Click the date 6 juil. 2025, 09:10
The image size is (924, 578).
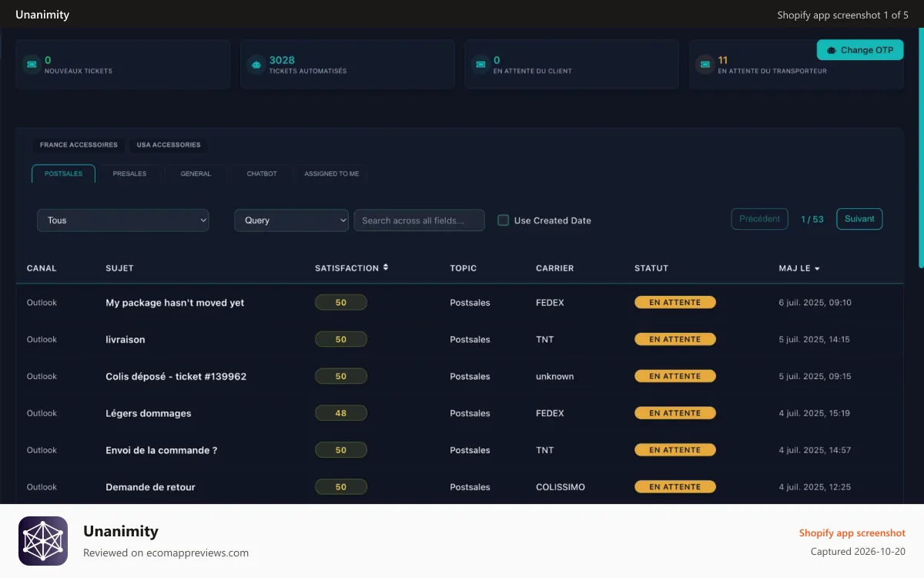pos(815,303)
